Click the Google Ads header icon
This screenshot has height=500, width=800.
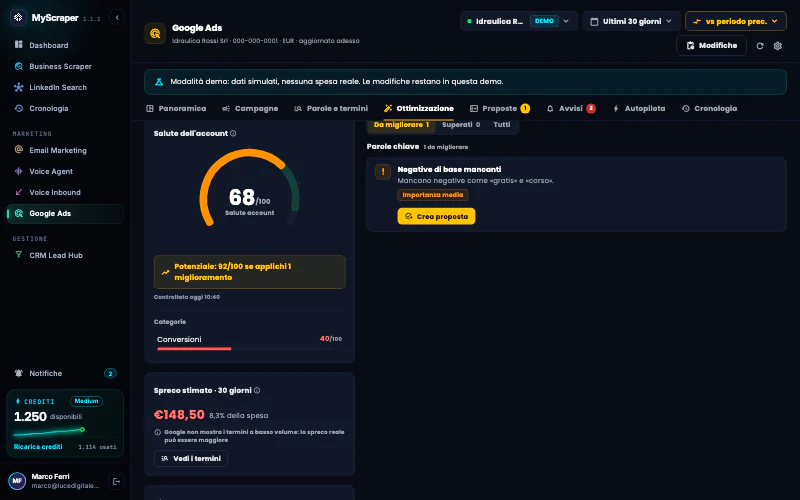click(155, 34)
